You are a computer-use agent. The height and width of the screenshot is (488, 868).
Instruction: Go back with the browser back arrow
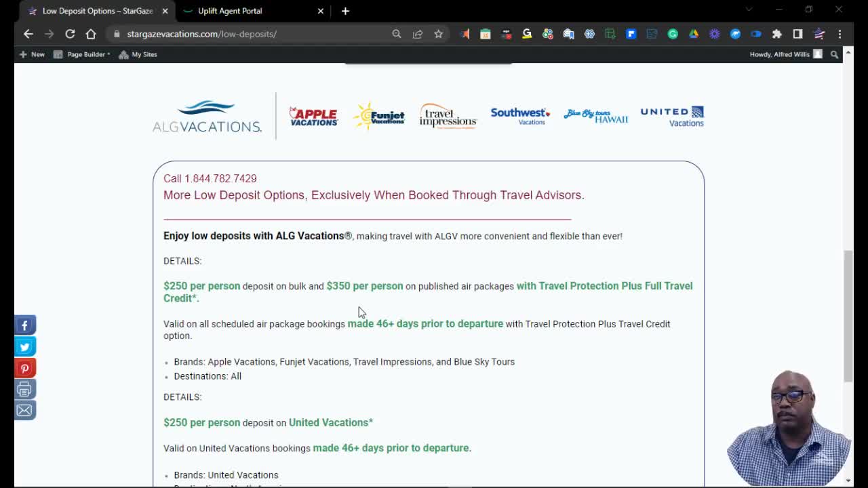tap(28, 34)
